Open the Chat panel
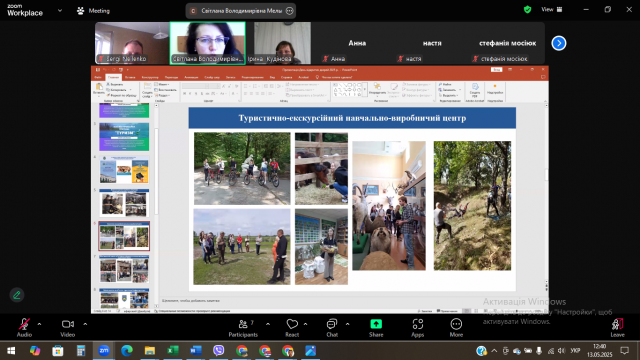 tap(332, 328)
